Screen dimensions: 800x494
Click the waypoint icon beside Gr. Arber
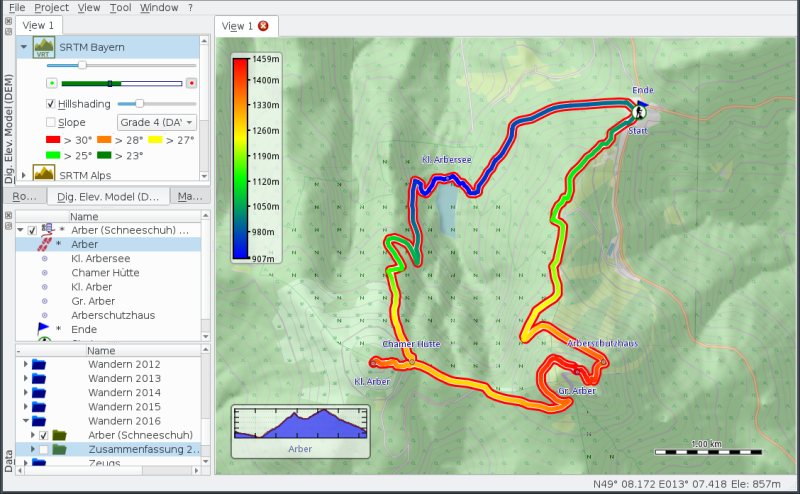[44, 301]
